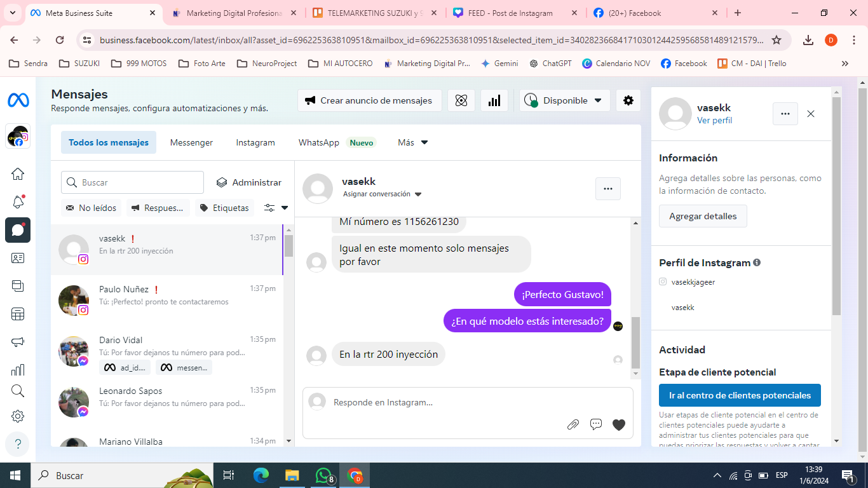This screenshot has width=868, height=488.
Task: Open the Asignar conversación dropdown
Action: click(x=382, y=194)
